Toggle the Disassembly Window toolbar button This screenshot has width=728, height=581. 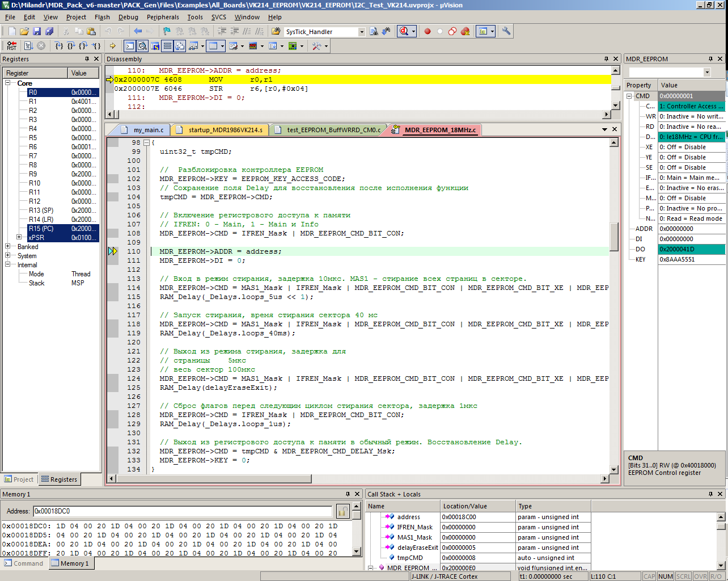(142, 46)
